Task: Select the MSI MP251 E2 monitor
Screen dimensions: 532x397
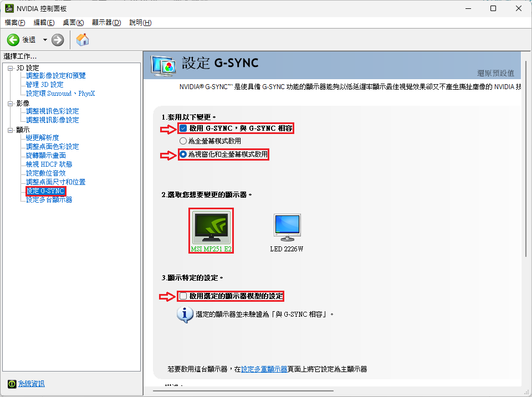Action: tap(211, 230)
